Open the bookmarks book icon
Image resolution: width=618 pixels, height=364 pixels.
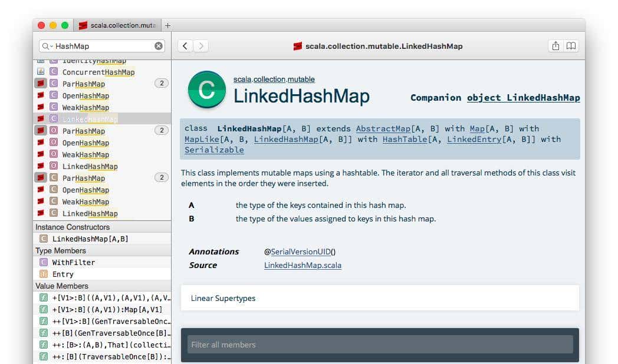coord(571,46)
